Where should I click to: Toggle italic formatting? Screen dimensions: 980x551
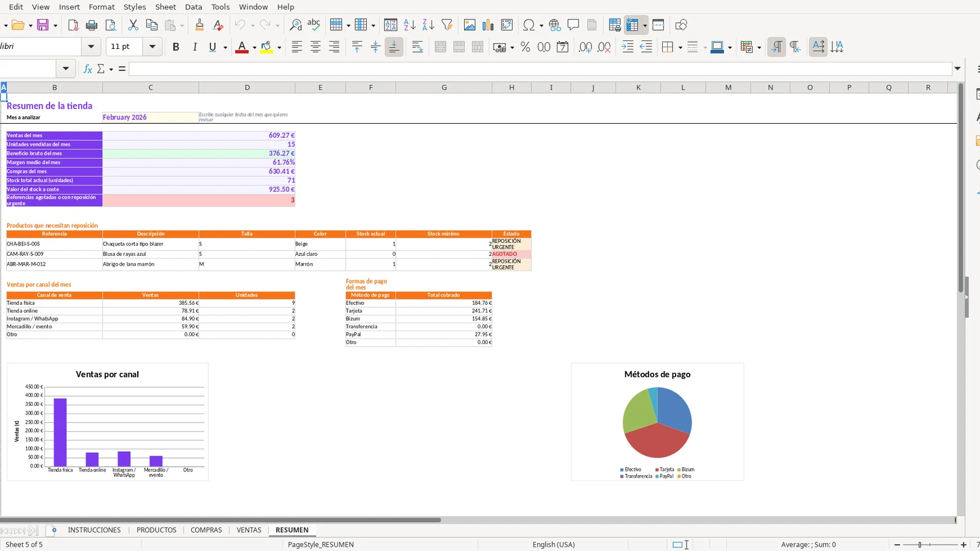pyautogui.click(x=195, y=47)
